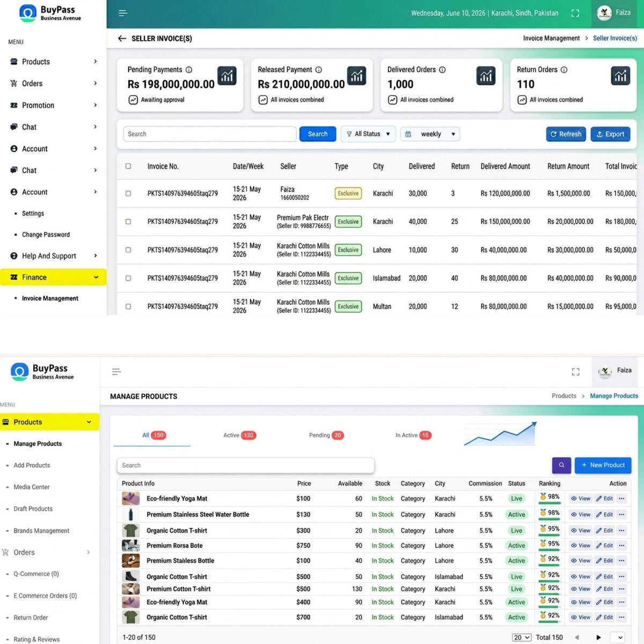Check the Premium Pak Electr invoice row
This screenshot has width=644, height=644.
128,222
